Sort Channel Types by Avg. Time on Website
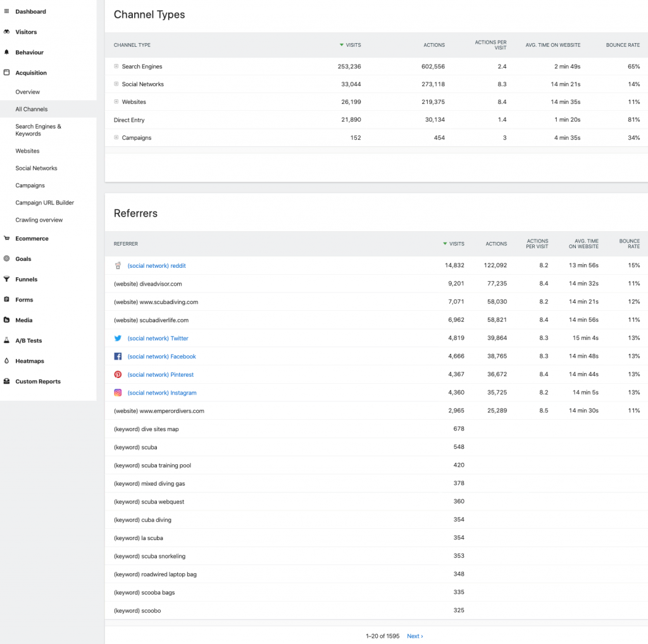The height and width of the screenshot is (644, 648). point(553,45)
